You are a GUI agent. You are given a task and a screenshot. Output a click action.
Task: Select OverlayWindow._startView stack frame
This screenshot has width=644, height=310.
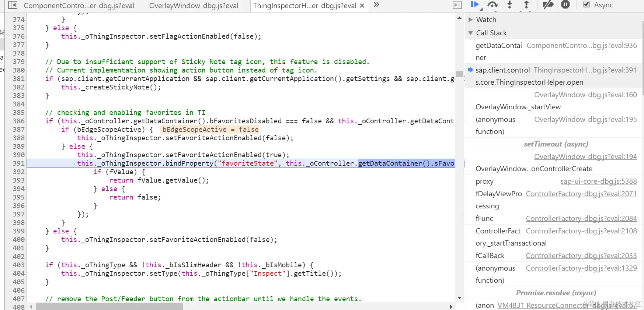point(553,101)
